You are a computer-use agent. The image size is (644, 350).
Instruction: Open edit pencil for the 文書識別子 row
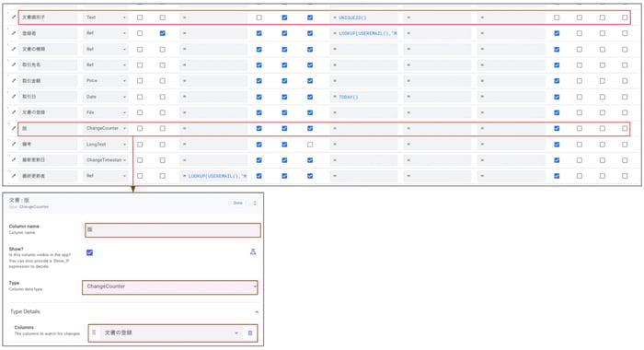pyautogui.click(x=14, y=17)
